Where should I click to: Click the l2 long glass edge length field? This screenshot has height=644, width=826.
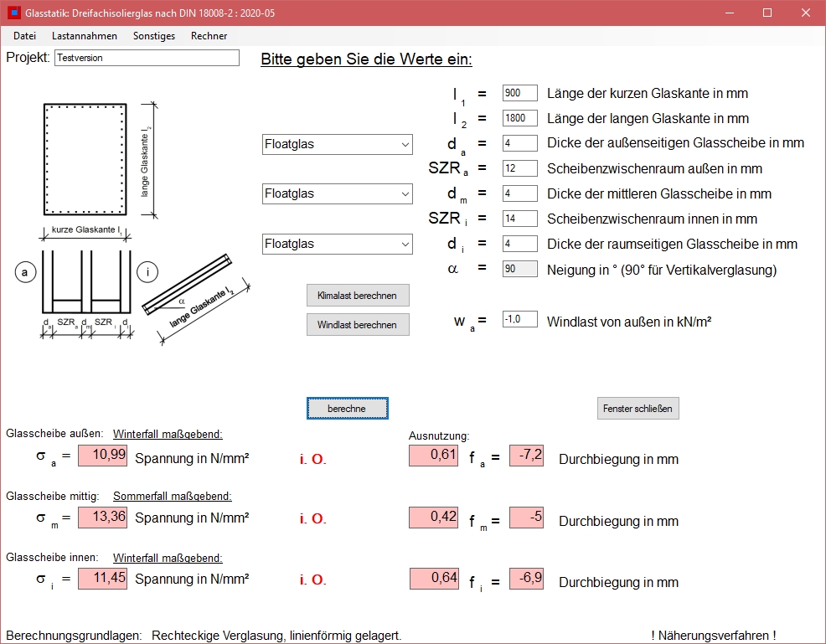point(520,118)
